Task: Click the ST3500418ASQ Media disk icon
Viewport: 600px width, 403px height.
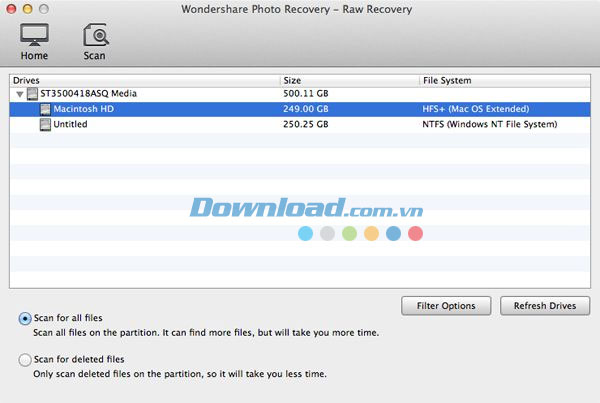Action: pos(32,94)
